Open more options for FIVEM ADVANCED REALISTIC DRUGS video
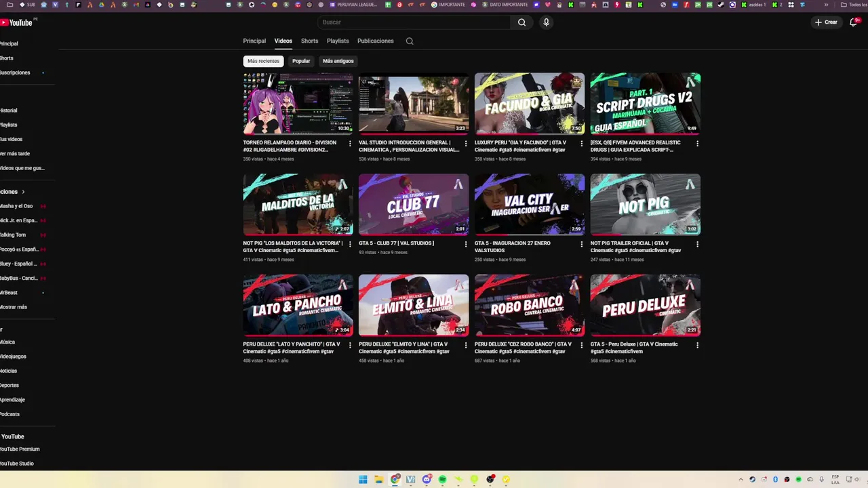This screenshot has width=868, height=488. [697, 143]
